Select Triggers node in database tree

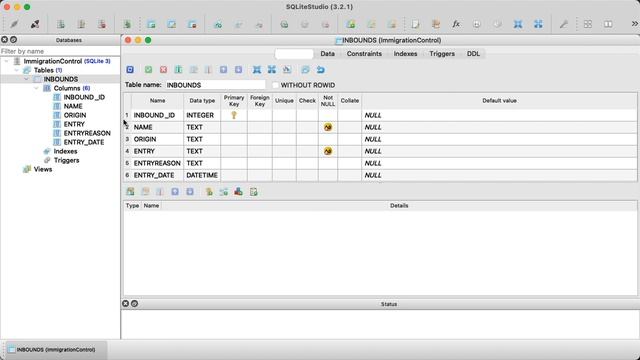67,160
